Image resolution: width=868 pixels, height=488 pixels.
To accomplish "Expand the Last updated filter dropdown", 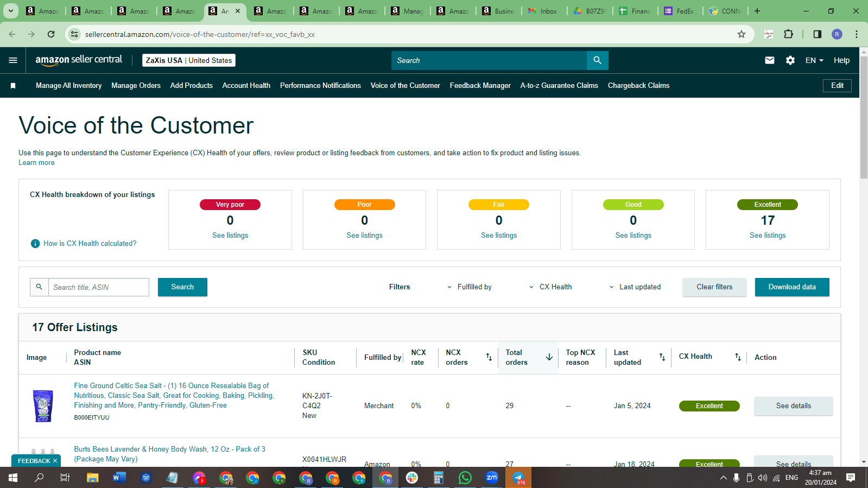I will click(x=635, y=287).
